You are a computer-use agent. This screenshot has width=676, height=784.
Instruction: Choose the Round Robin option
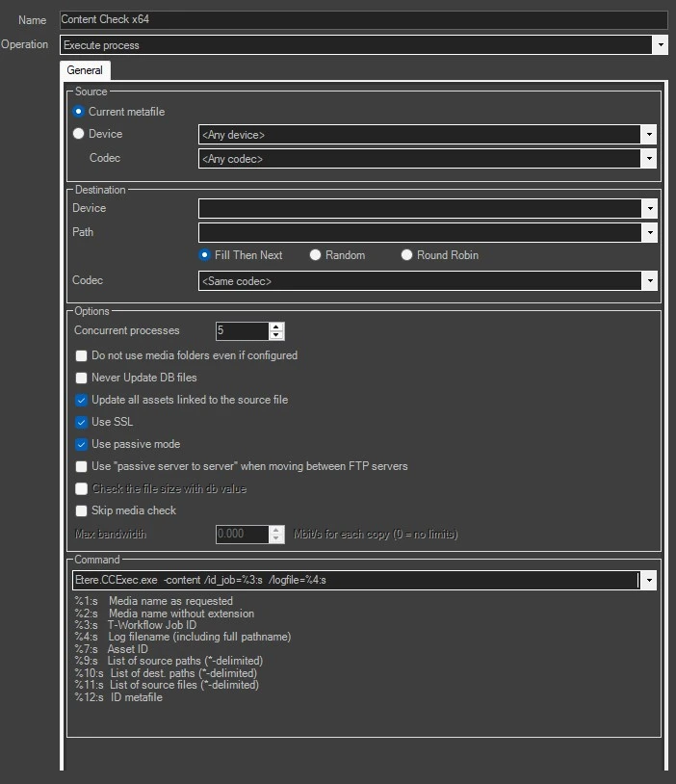pyautogui.click(x=406, y=255)
